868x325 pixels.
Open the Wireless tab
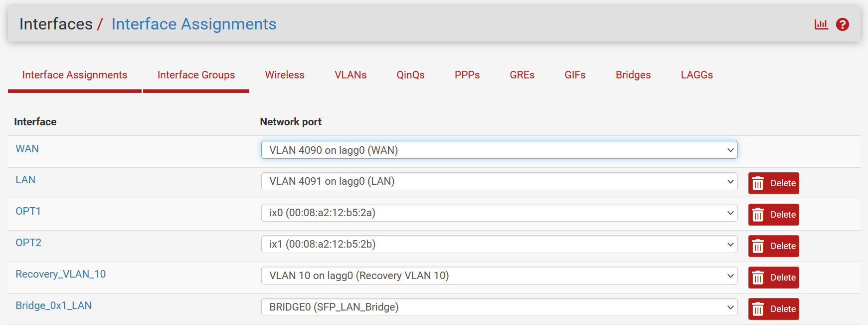pos(285,75)
